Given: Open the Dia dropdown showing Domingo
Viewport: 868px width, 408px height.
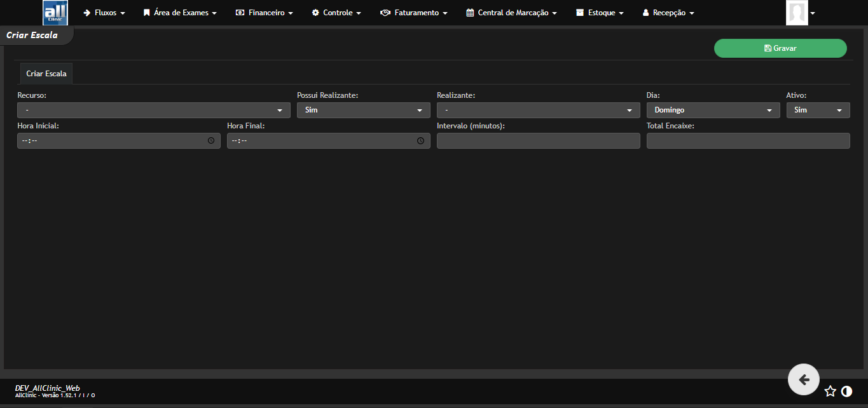Looking at the screenshot, I should point(713,111).
